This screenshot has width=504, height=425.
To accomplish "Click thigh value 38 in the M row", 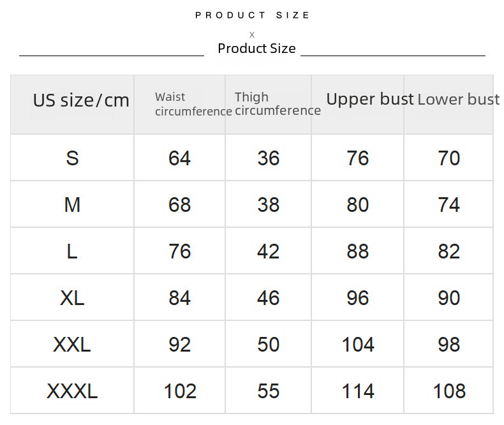I will (269, 204).
